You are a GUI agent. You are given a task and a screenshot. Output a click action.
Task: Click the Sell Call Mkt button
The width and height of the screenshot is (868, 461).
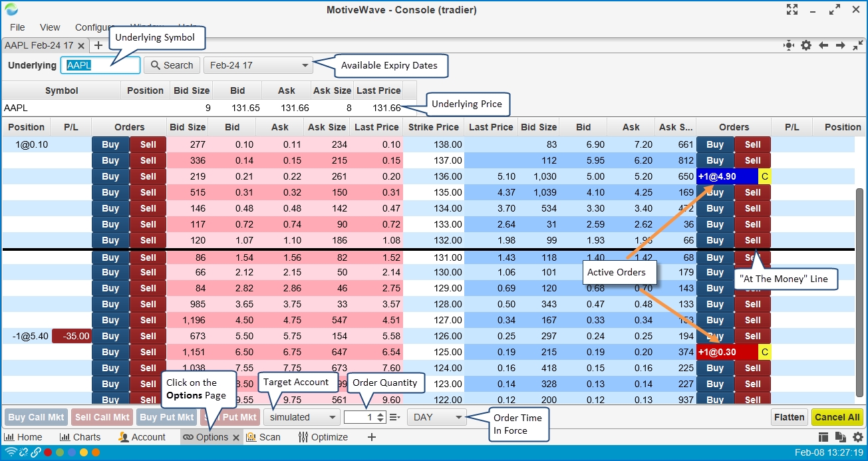[x=102, y=417]
